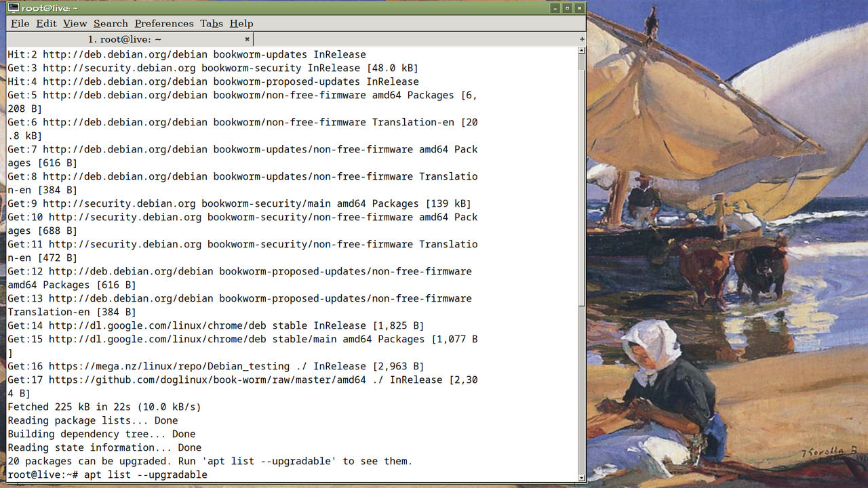This screenshot has width=868, height=488.
Task: Open the File menu
Action: pos(20,23)
